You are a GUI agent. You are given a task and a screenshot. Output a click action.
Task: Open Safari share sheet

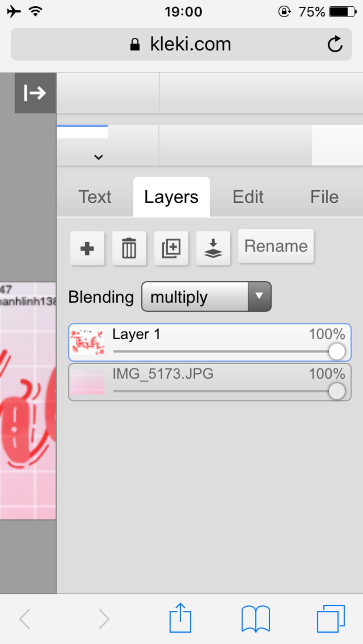(x=180, y=618)
